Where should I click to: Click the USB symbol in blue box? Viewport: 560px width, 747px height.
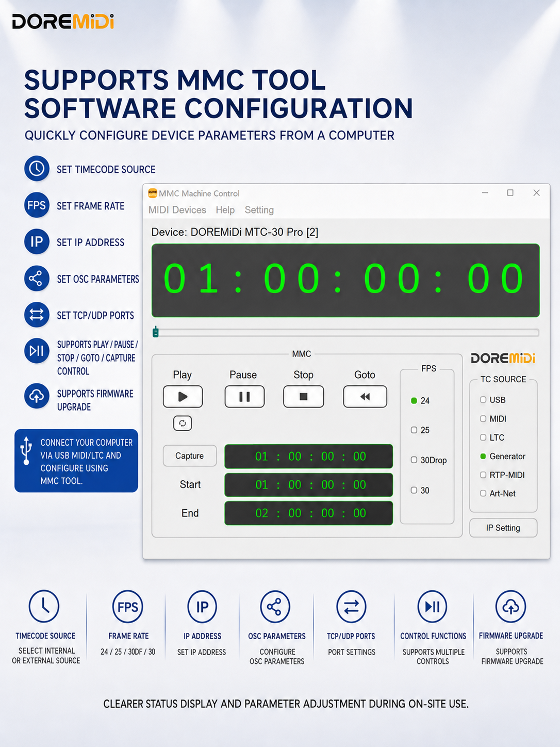click(26, 451)
